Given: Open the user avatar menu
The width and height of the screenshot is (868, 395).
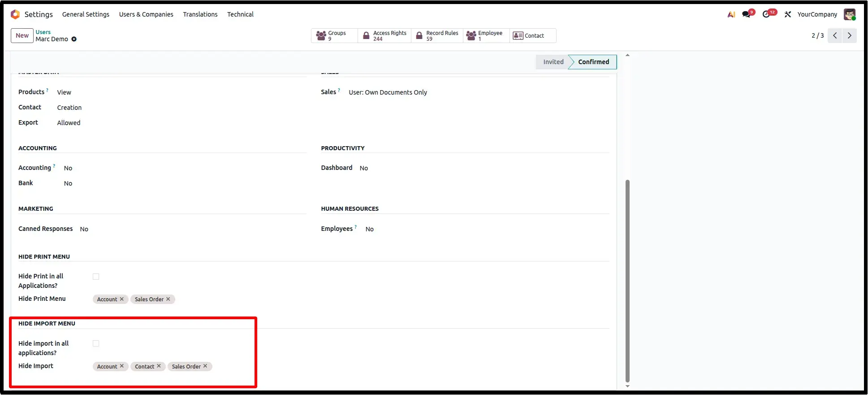Looking at the screenshot, I should (x=850, y=14).
